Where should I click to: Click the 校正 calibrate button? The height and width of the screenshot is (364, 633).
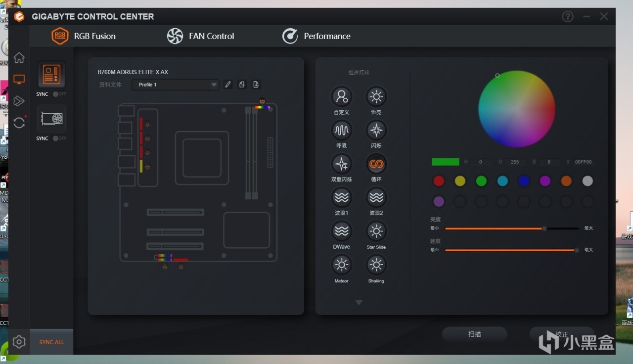click(562, 334)
